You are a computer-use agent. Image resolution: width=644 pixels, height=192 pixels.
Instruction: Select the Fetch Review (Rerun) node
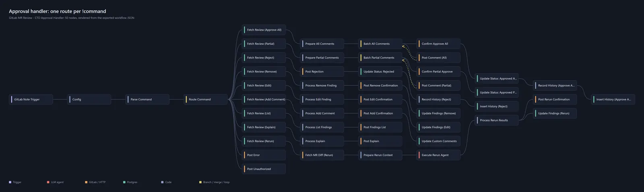pyautogui.click(x=264, y=141)
